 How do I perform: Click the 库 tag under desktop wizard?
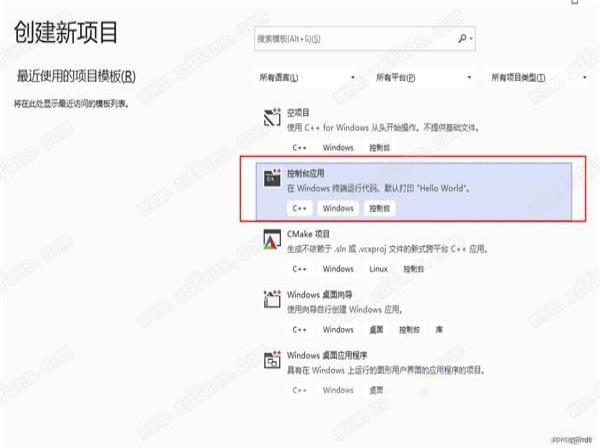point(439,329)
